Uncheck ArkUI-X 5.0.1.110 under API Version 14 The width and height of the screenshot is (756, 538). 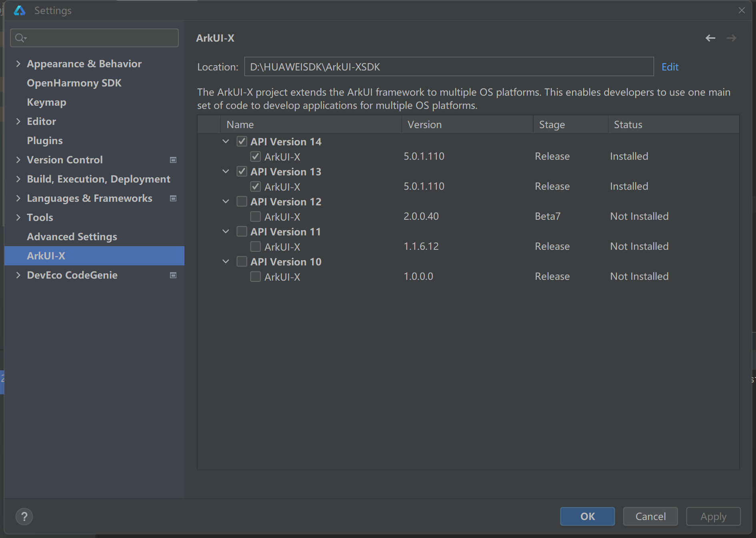[255, 157]
